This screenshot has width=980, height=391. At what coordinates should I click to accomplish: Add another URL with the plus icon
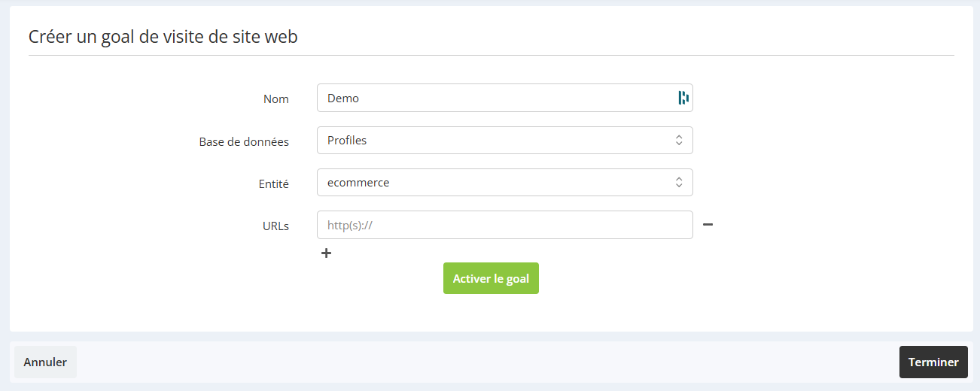326,253
